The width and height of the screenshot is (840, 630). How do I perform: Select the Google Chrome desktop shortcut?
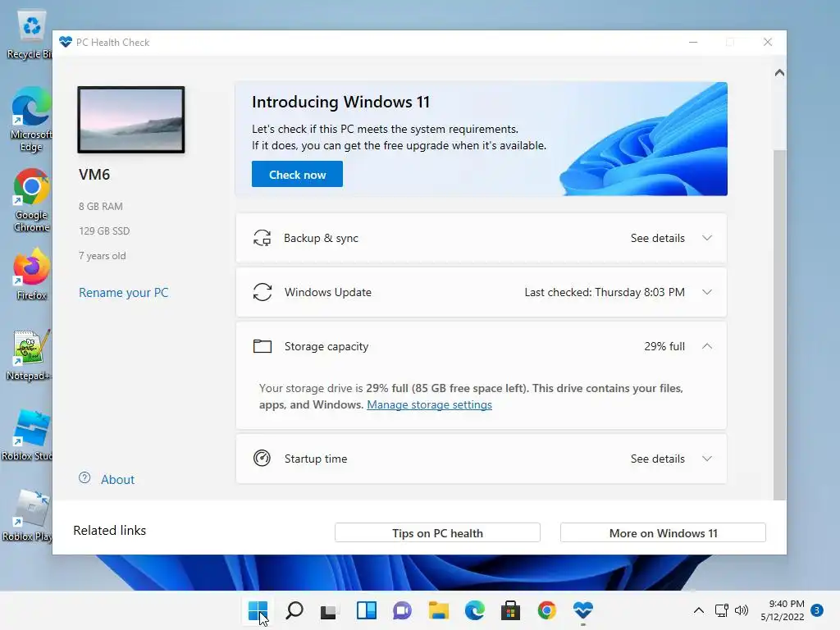coord(31,200)
